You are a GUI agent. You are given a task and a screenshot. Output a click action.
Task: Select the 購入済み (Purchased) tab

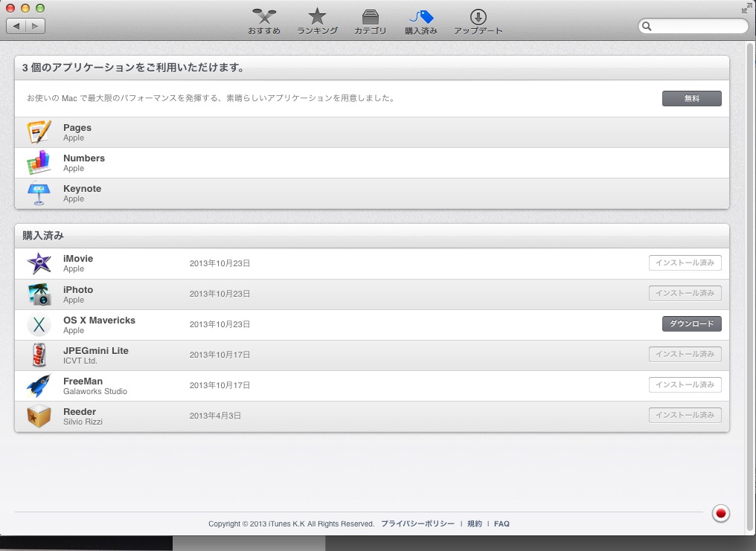tap(421, 22)
